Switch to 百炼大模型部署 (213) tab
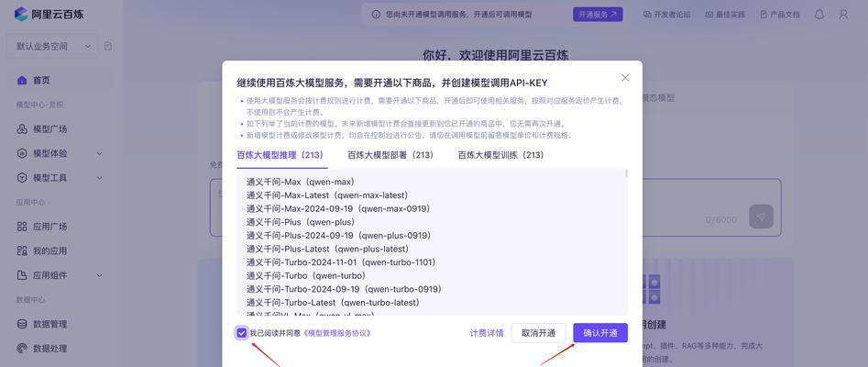The height and width of the screenshot is (367, 868). pos(390,155)
